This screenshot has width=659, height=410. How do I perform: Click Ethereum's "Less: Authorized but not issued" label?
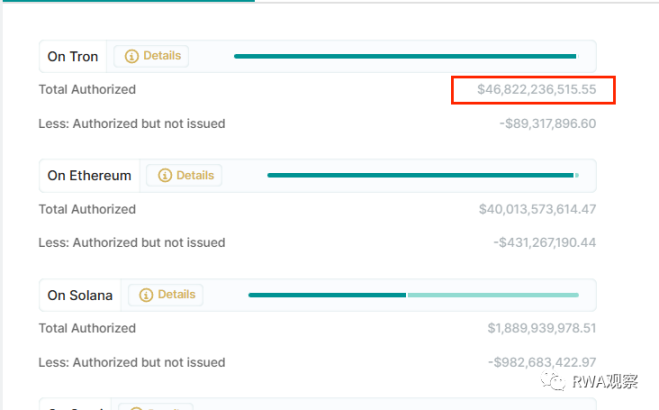click(x=132, y=243)
